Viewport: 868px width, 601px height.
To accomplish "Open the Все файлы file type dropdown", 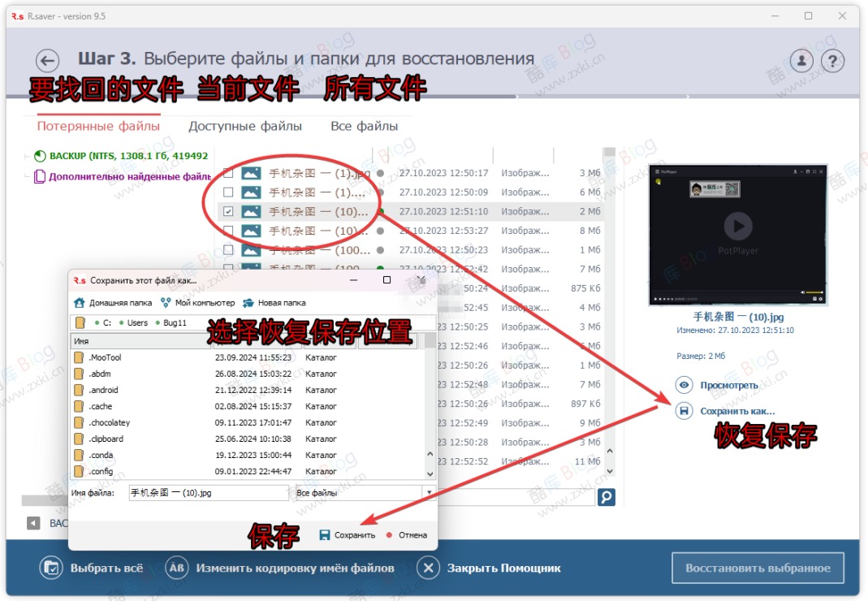I will coord(429,492).
